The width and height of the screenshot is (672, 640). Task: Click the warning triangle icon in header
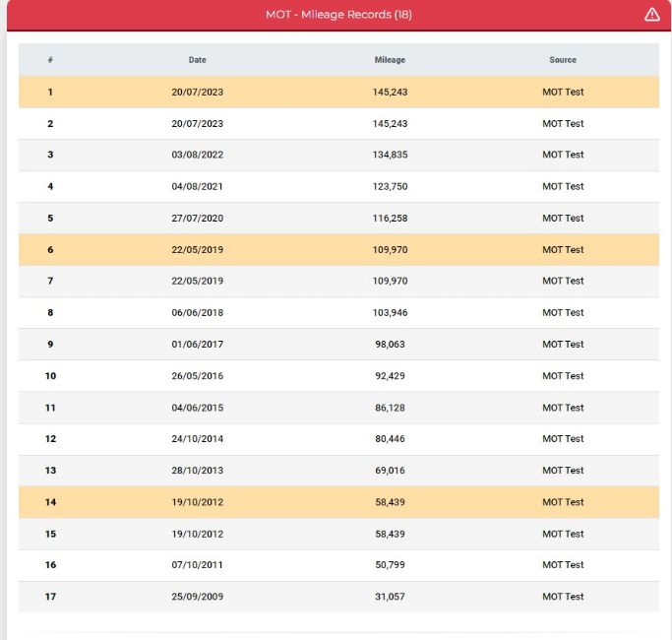652,15
